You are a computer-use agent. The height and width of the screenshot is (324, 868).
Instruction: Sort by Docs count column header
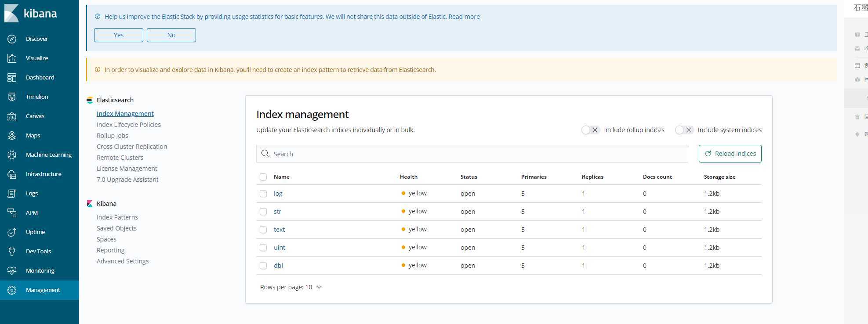coord(657,177)
